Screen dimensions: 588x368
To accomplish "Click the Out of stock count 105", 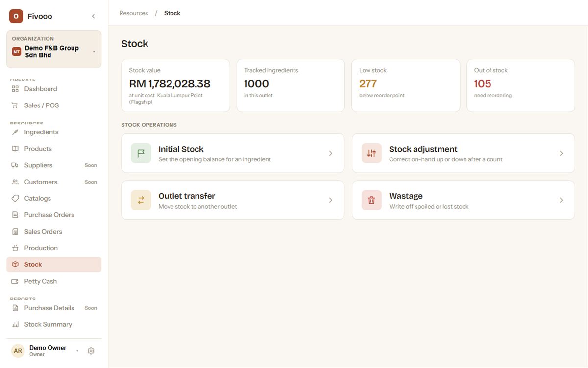I will click(x=483, y=84).
